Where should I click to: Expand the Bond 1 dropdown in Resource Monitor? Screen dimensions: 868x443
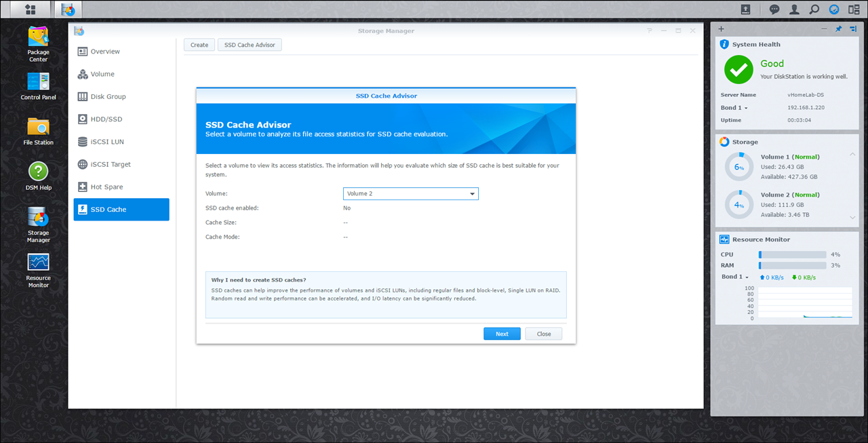[x=735, y=277]
